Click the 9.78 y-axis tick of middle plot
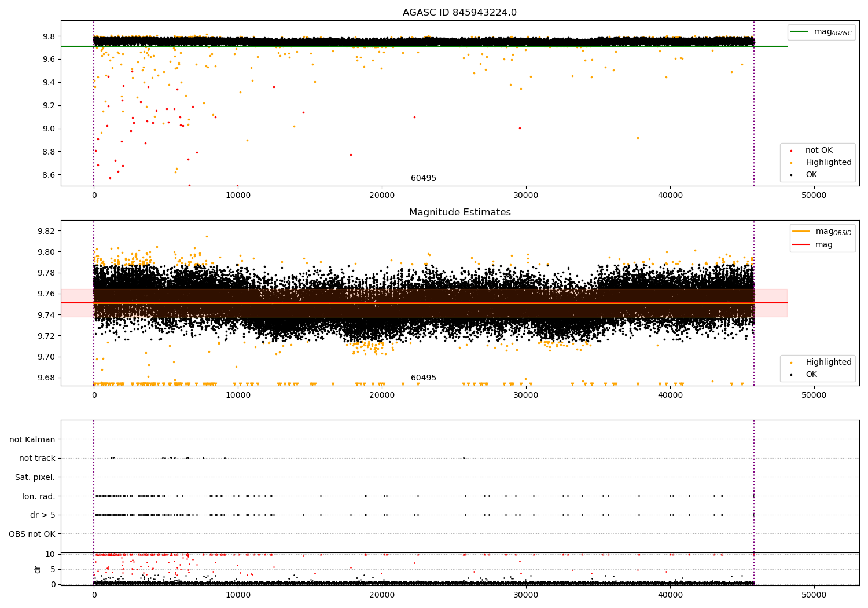 point(46,273)
